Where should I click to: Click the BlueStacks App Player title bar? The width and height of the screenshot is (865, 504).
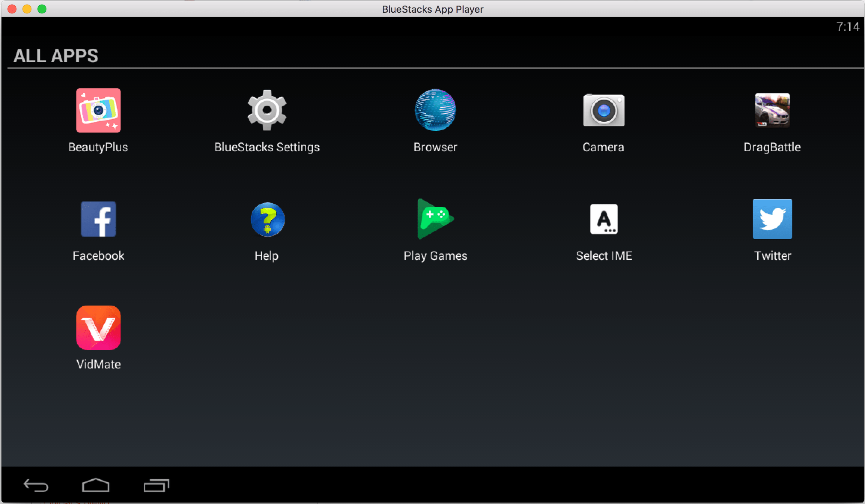click(432, 9)
